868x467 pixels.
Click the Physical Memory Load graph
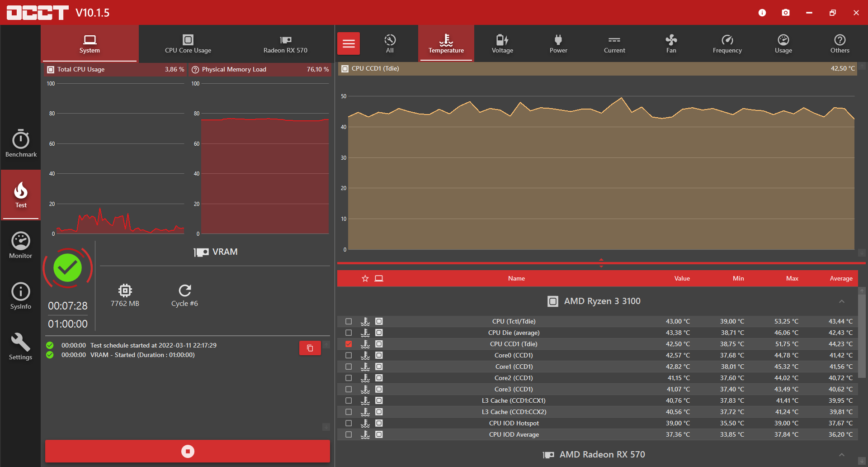coord(264,158)
